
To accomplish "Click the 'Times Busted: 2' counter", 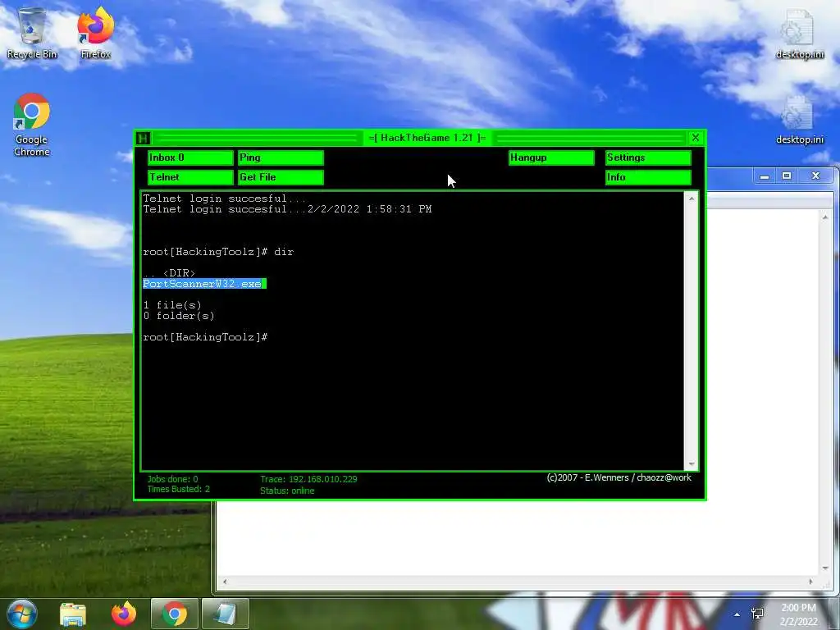I will pos(178,489).
